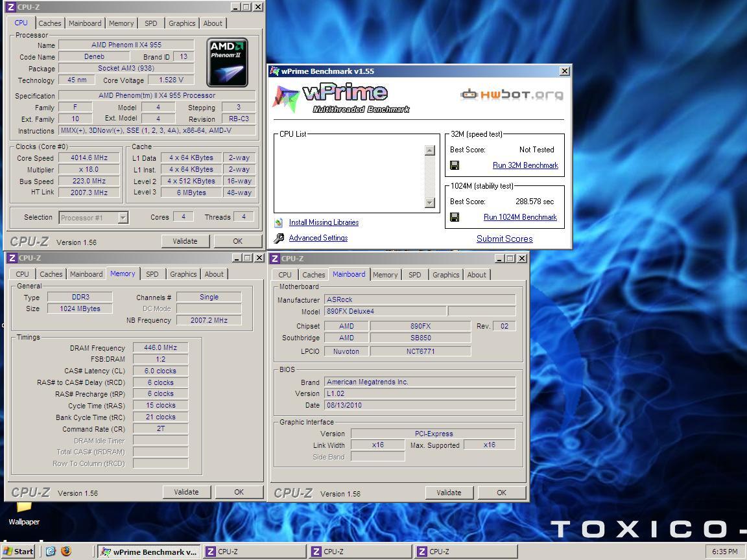Click OK in the Mainboard CPU-Z window
Screen dimensions: 747x560
pos(501,493)
